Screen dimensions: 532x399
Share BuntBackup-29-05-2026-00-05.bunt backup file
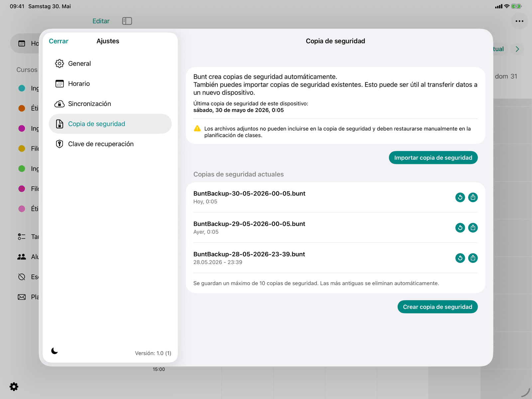pos(473,228)
